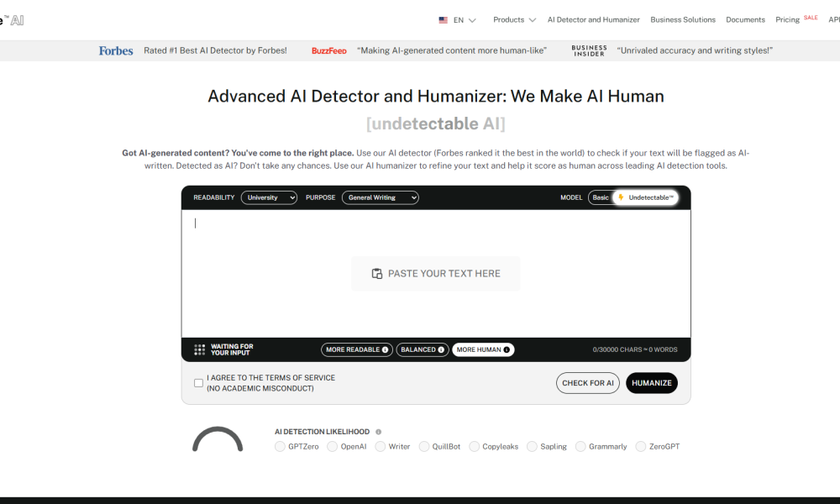Click 'I AGREE TO THE TERMS OF SERVICE' text

[x=271, y=378]
